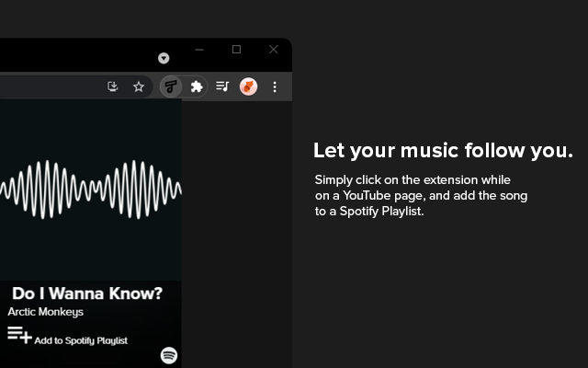Open the browser three-dot menu
588x368 pixels.
tap(275, 86)
